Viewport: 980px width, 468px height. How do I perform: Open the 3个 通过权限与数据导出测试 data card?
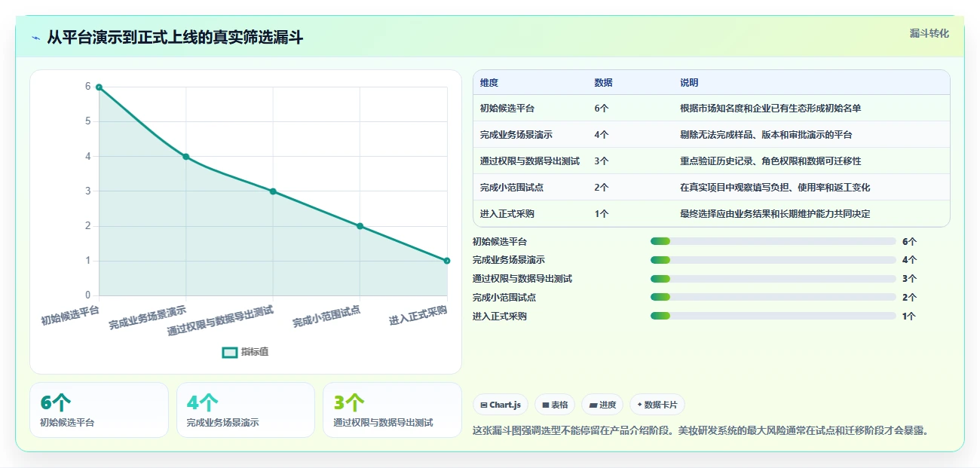click(x=392, y=410)
